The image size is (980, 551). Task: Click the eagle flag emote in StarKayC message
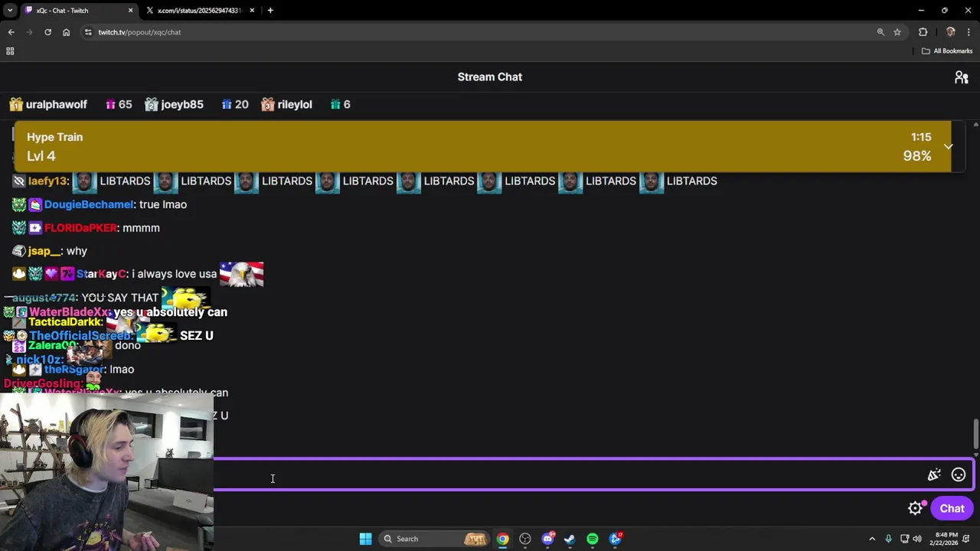[x=241, y=274]
